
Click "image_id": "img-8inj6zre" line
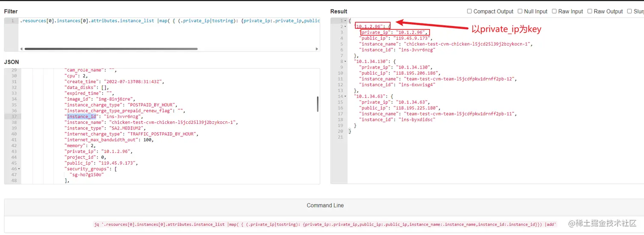coord(99,99)
